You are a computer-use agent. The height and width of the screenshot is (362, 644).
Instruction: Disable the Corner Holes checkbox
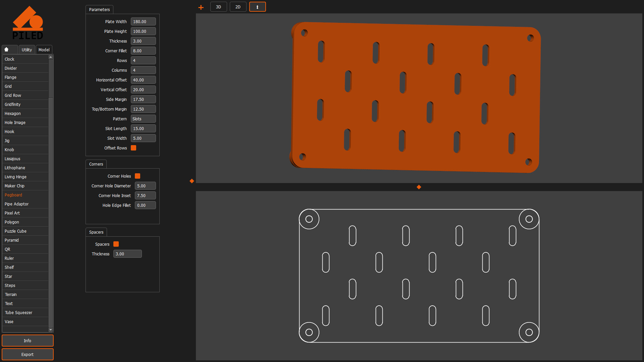138,176
